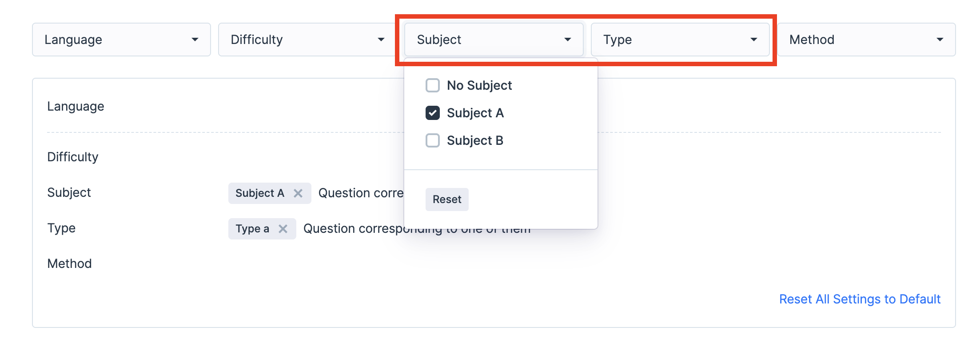Click Reset All Settings to Default
Viewport: 980px width, 351px height.
[860, 299]
